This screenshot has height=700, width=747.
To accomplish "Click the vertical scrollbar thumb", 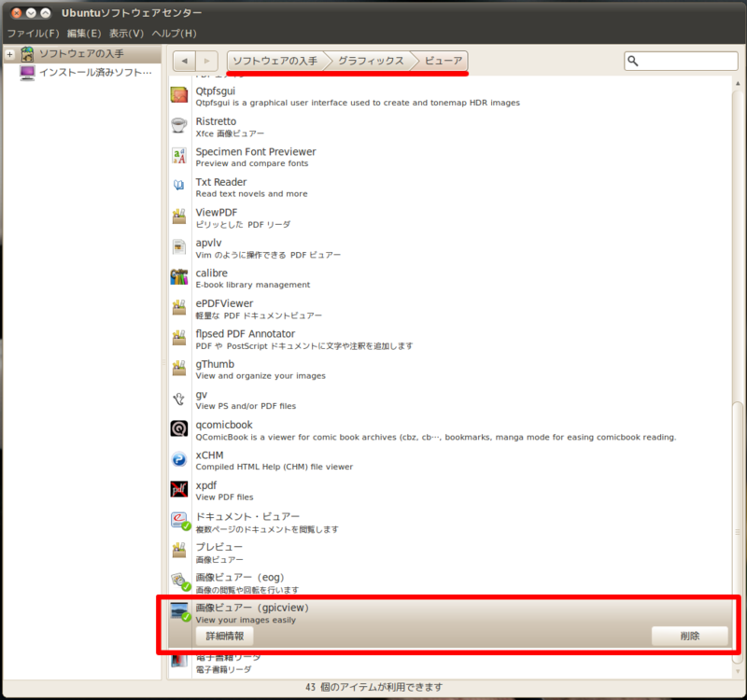I will (738, 532).
